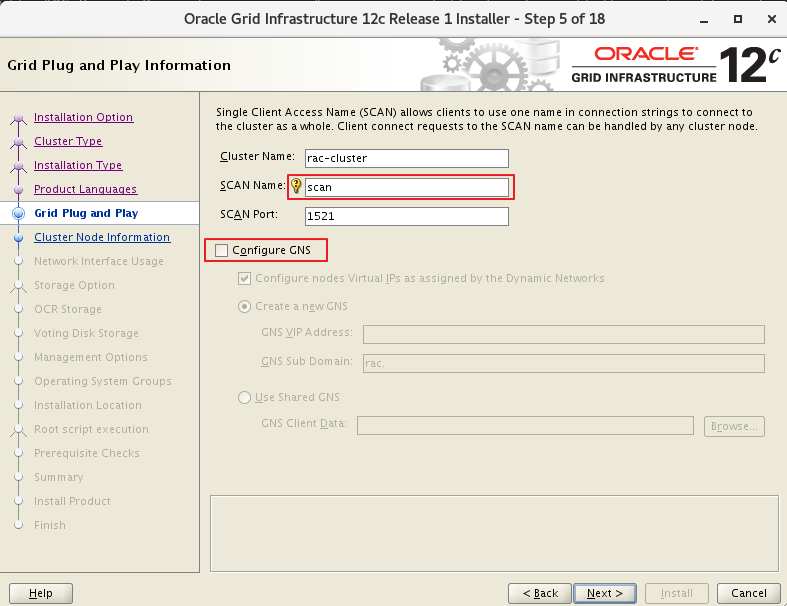
Task: Close the installer window
Action: click(x=772, y=19)
